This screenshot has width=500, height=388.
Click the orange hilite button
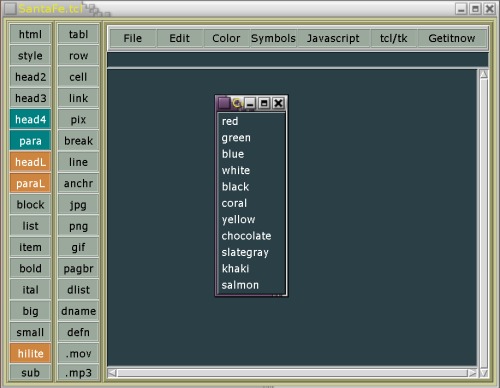click(30, 353)
